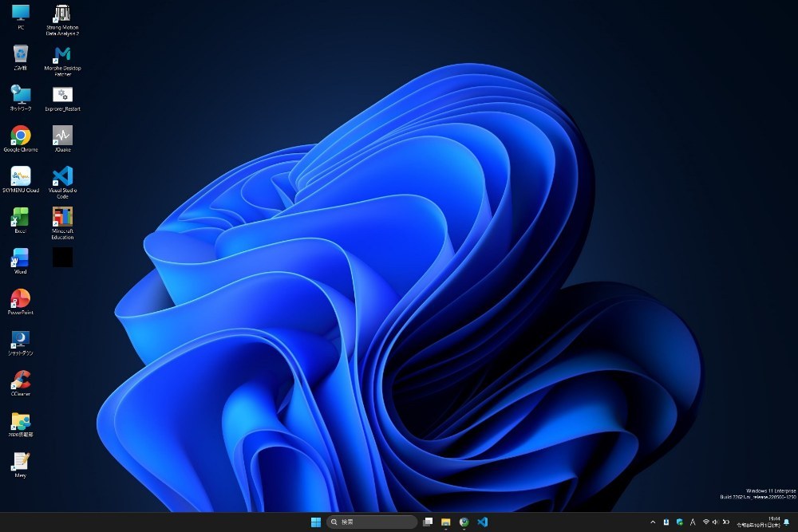The height and width of the screenshot is (532, 798).
Task: Expand the hidden system tray icons chevron
Action: click(x=653, y=522)
